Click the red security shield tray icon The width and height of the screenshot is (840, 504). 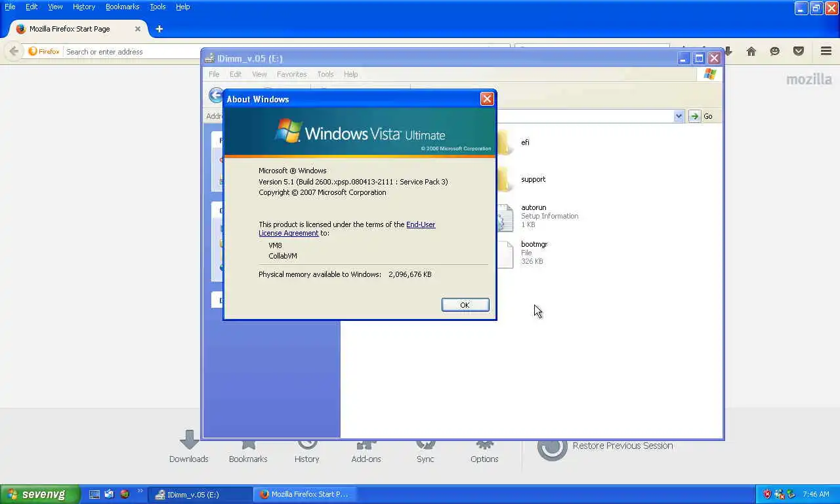(766, 494)
